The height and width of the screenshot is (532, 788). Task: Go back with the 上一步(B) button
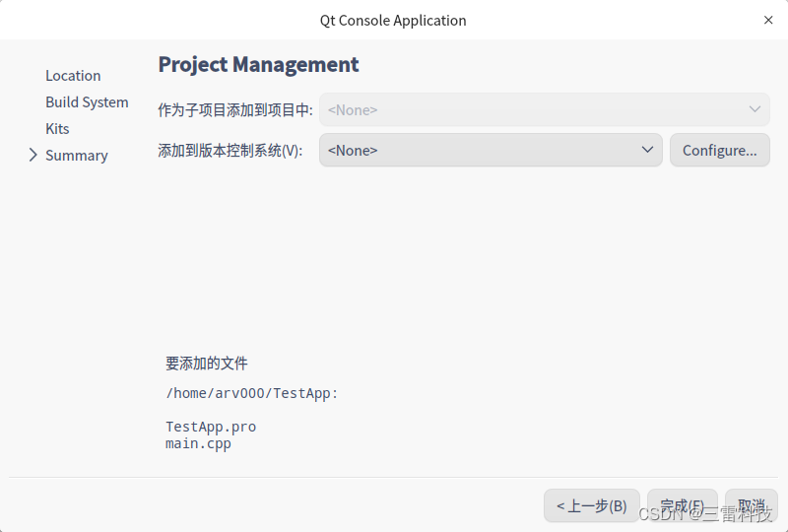pos(592,505)
